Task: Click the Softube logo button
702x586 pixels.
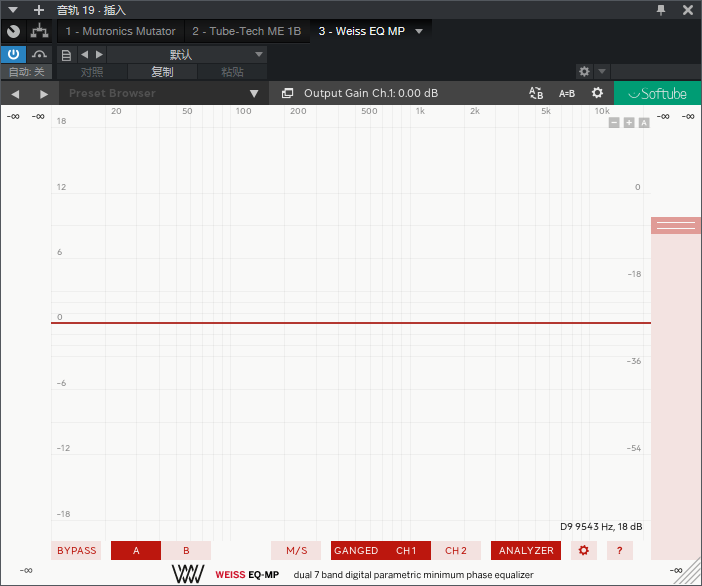Action: coord(657,93)
